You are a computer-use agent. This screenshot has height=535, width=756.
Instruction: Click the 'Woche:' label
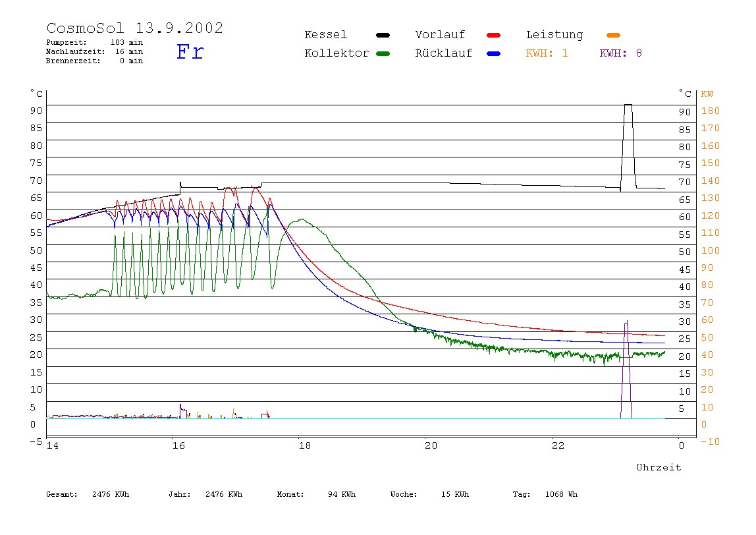[x=404, y=494]
